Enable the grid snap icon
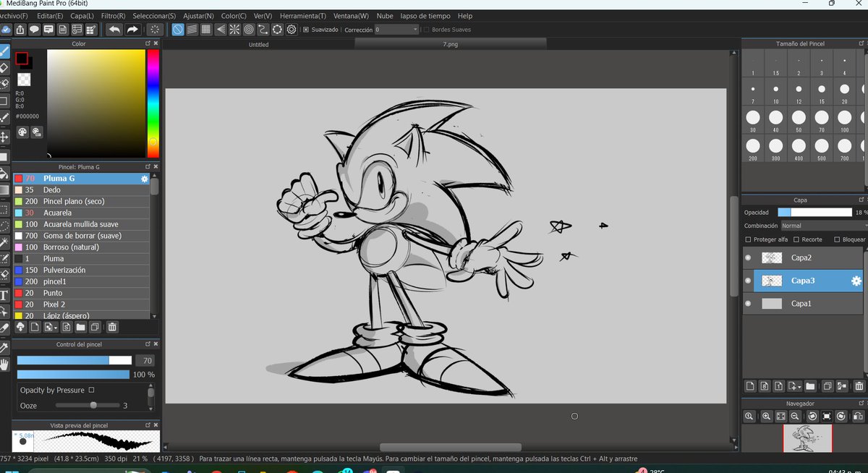Image resolution: width=868 pixels, height=473 pixels. click(206, 30)
